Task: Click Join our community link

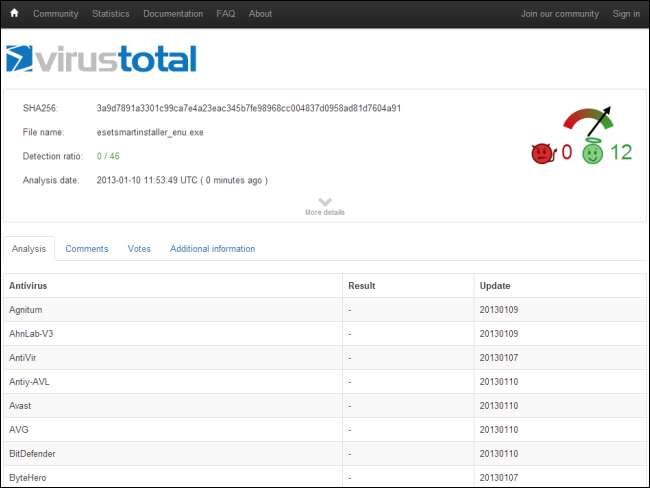Action: pos(560,14)
